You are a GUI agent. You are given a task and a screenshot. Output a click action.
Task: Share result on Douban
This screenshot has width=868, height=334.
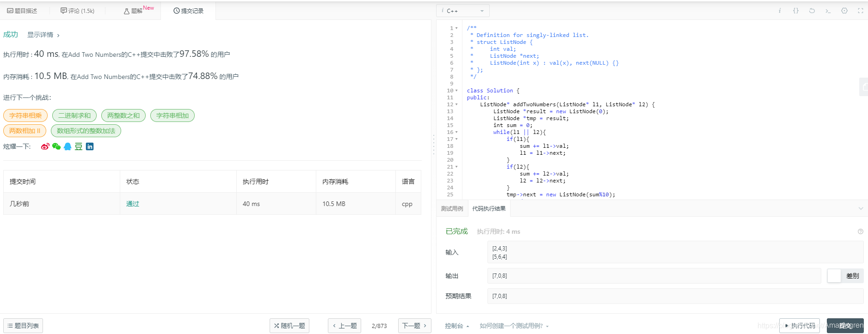point(79,146)
